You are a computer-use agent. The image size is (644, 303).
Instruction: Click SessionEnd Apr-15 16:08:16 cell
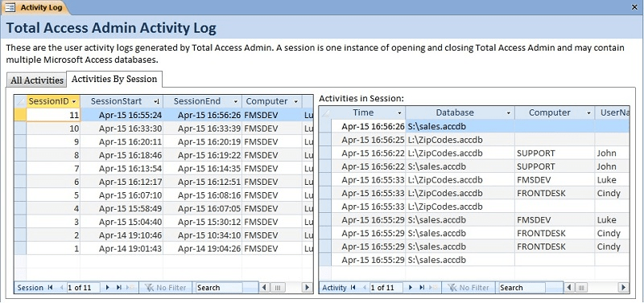[203, 195]
